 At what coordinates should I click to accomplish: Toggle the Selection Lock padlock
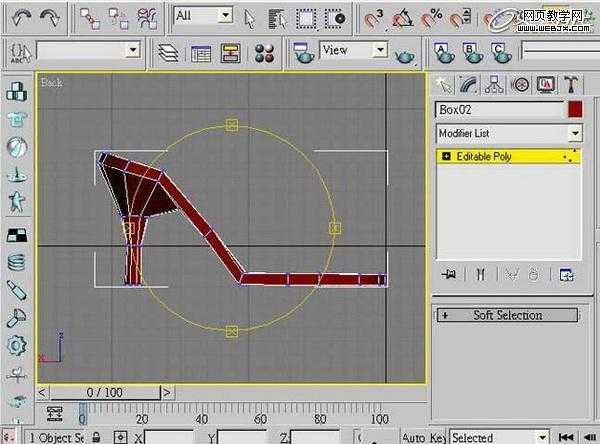point(96,437)
